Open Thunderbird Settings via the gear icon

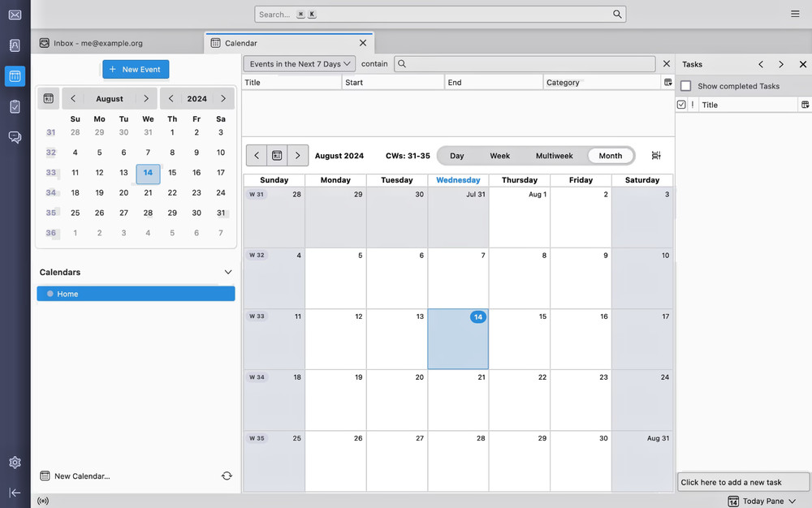(14, 462)
